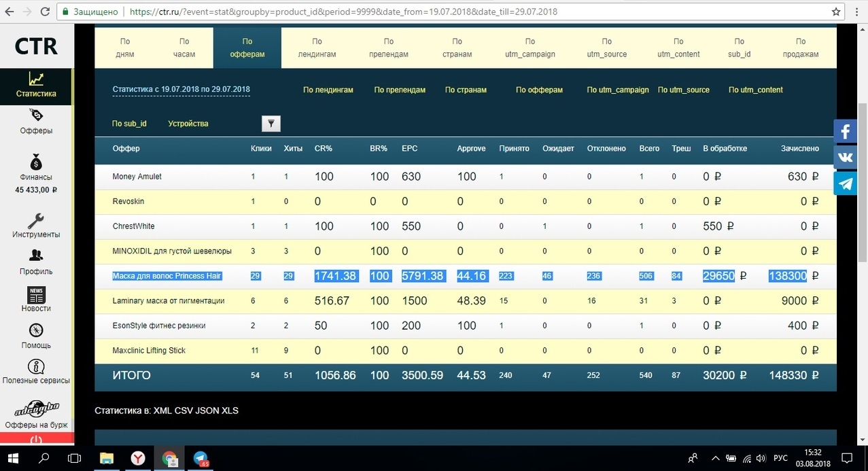This screenshot has height=471, width=868.
Task: Sort by the Approve column header
Action: pos(471,148)
